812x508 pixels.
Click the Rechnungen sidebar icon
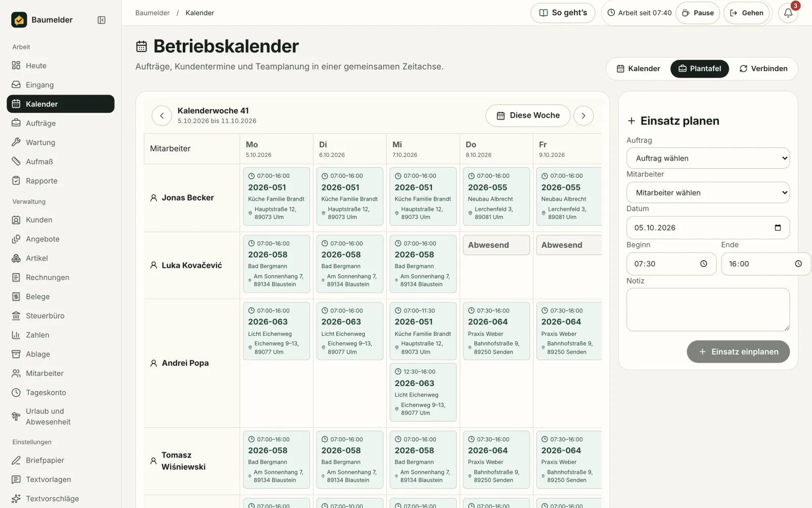point(16,277)
